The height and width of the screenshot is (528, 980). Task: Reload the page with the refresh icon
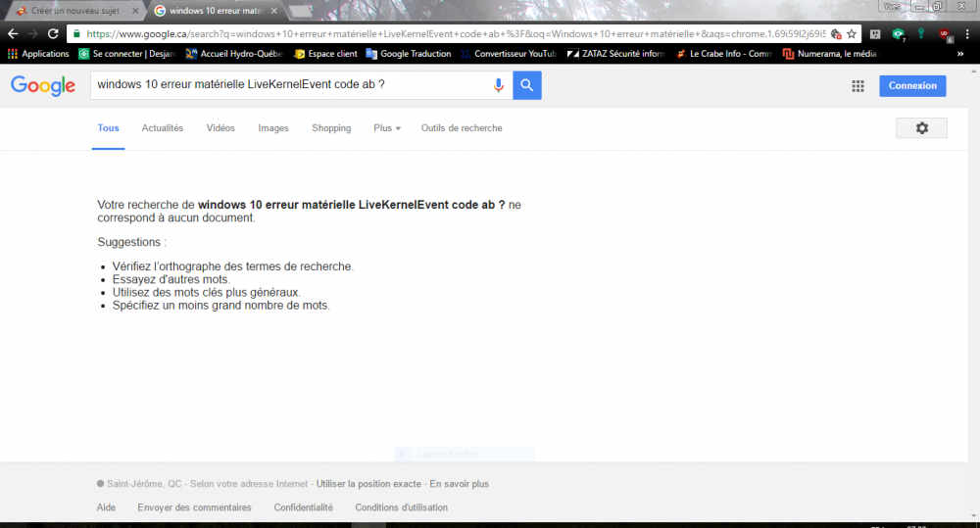53,33
